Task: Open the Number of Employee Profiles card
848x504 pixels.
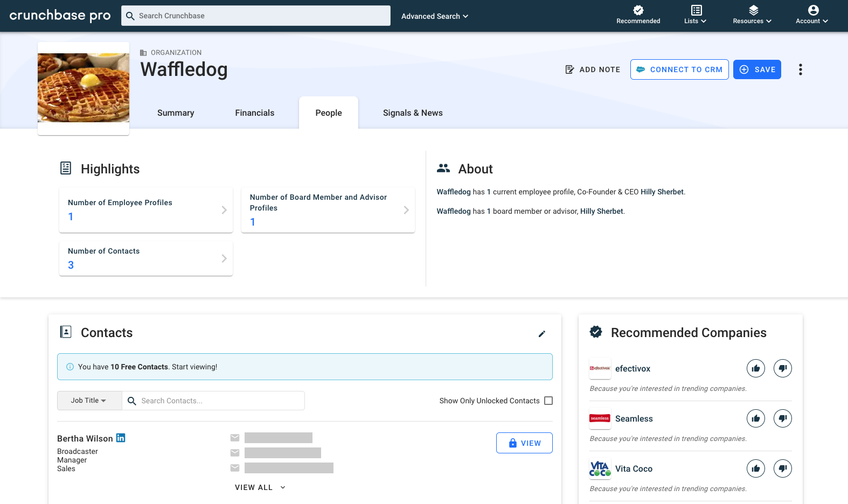Action: [146, 210]
